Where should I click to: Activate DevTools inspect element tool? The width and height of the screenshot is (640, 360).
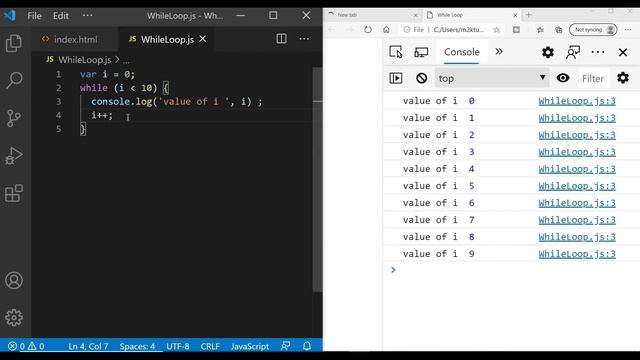coord(396,52)
